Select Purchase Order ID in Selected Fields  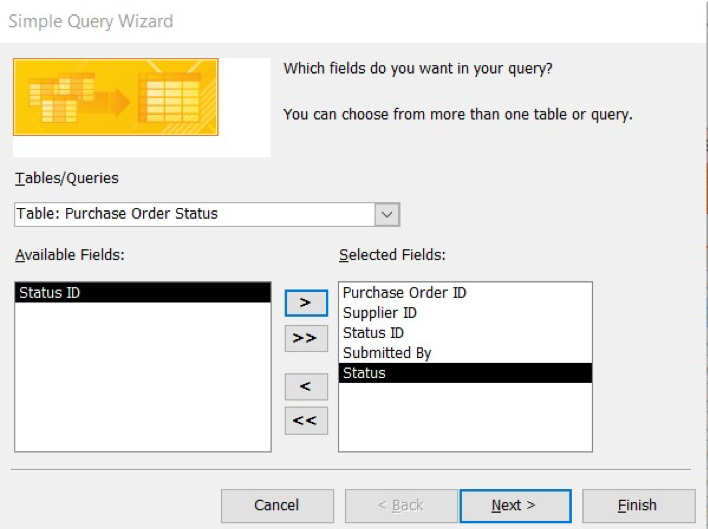coord(465,292)
